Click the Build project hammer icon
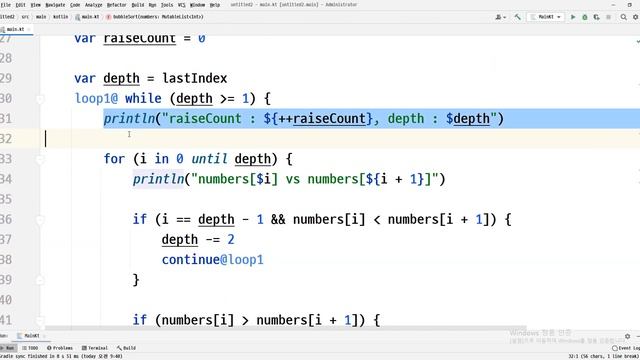This screenshot has width=640, height=360. coord(518,17)
